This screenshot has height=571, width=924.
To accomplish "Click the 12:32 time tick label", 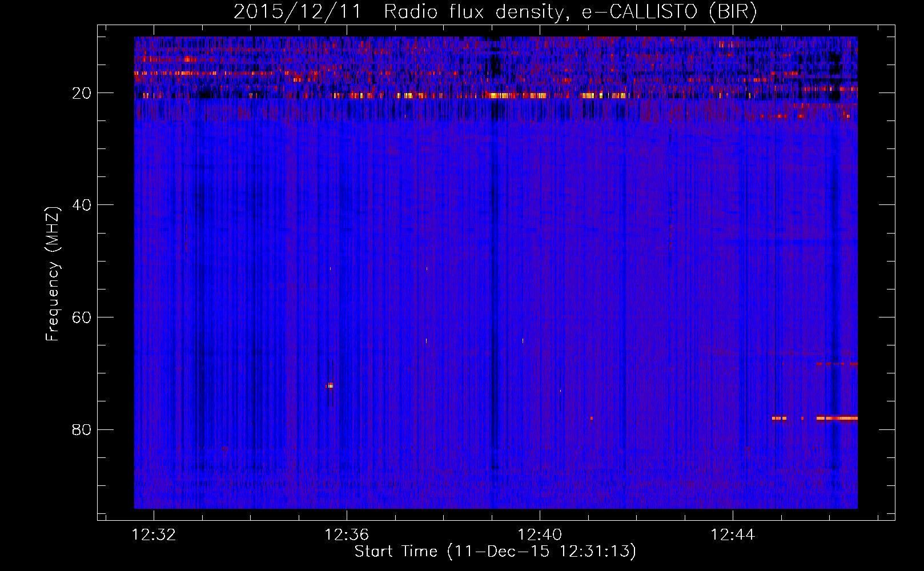I will [154, 535].
